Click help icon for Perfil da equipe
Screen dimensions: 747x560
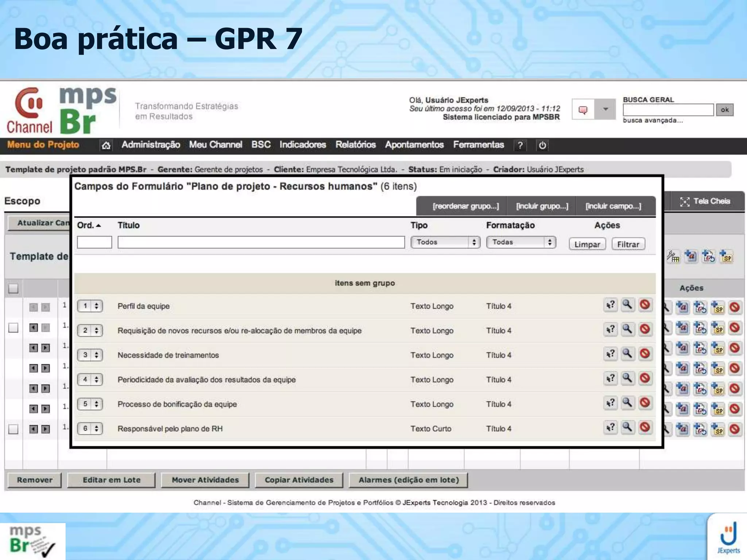(x=610, y=305)
